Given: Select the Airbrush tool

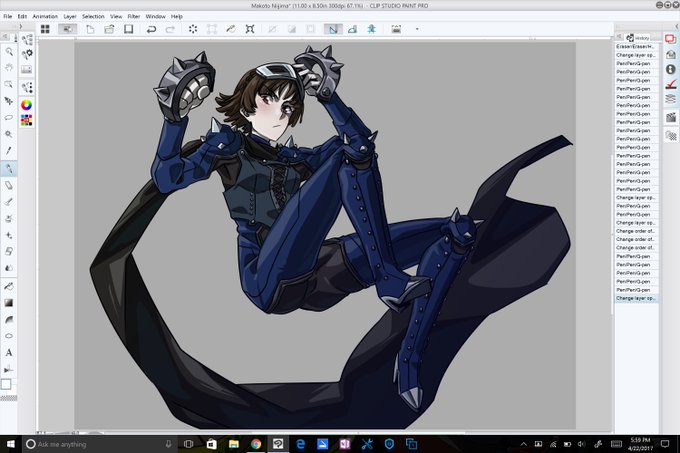Looking at the screenshot, I should coord(9,218).
